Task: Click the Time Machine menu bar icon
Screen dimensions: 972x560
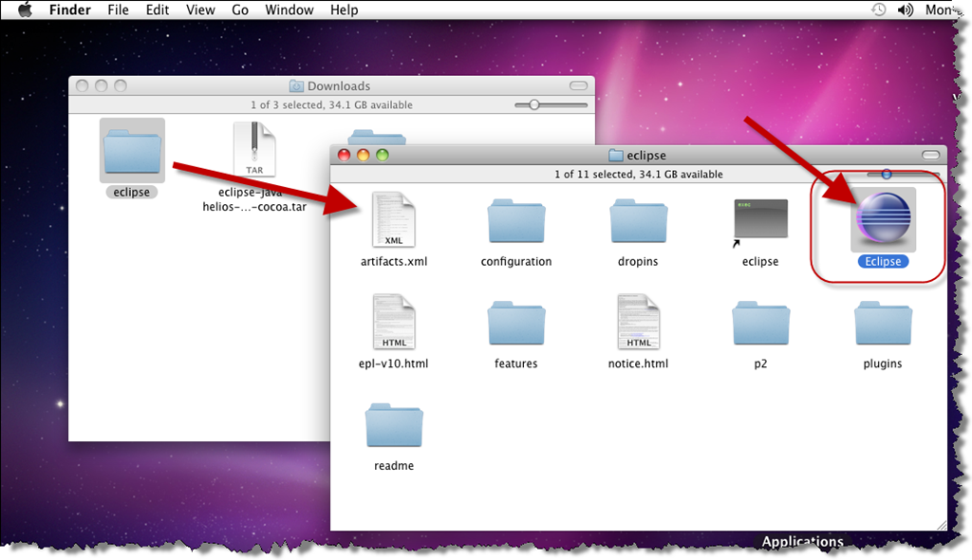Action: 878,9
